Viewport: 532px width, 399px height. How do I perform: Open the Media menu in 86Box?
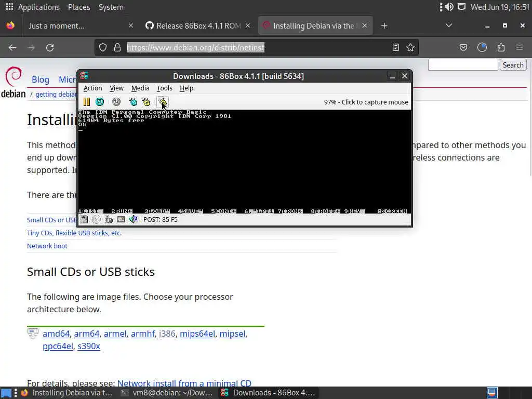[140, 88]
